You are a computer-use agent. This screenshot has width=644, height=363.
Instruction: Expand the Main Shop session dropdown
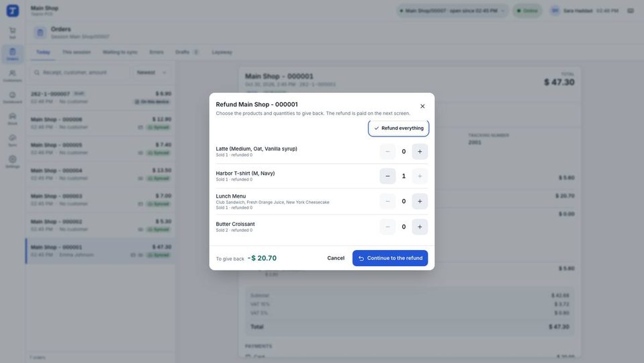452,11
